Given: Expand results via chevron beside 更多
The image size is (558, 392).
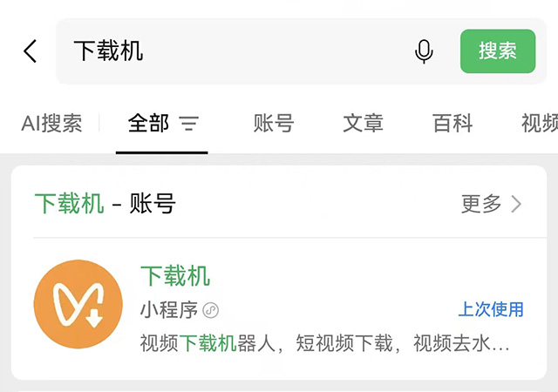Looking at the screenshot, I should pyautogui.click(x=516, y=204).
